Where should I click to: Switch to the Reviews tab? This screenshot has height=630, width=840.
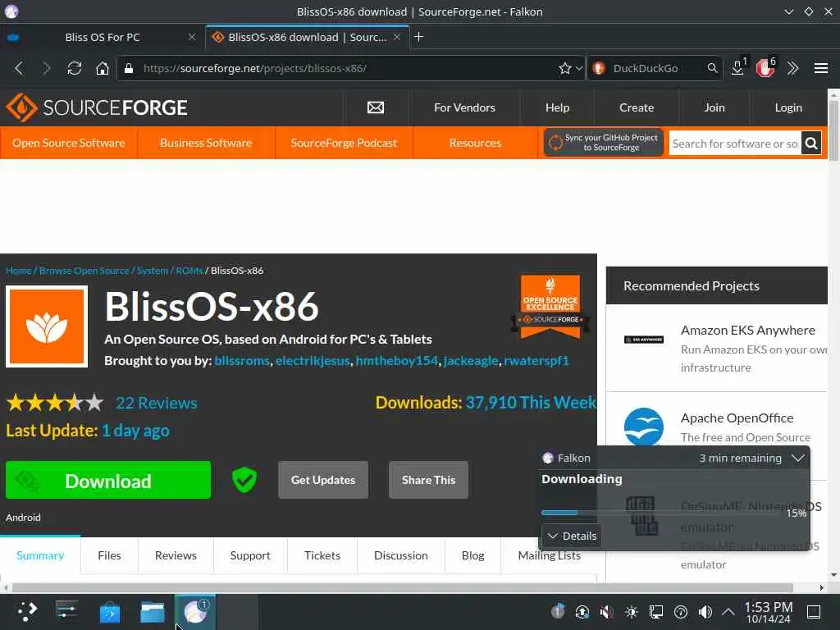click(x=176, y=555)
